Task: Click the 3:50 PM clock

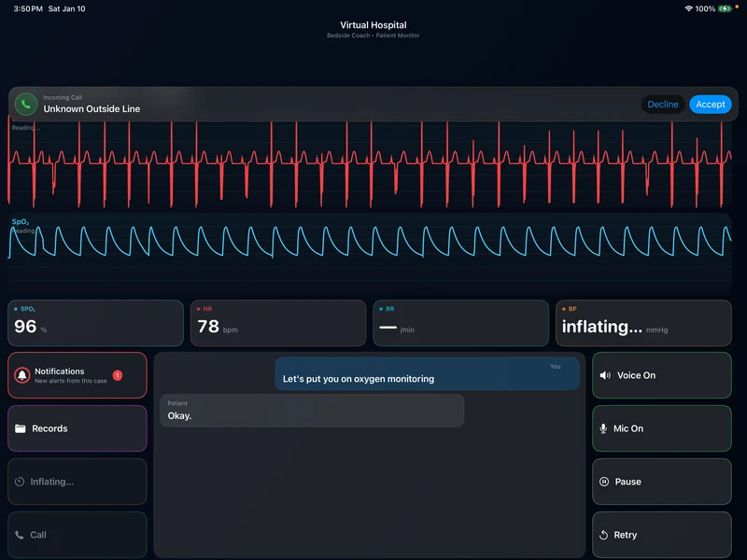Action: pos(28,8)
